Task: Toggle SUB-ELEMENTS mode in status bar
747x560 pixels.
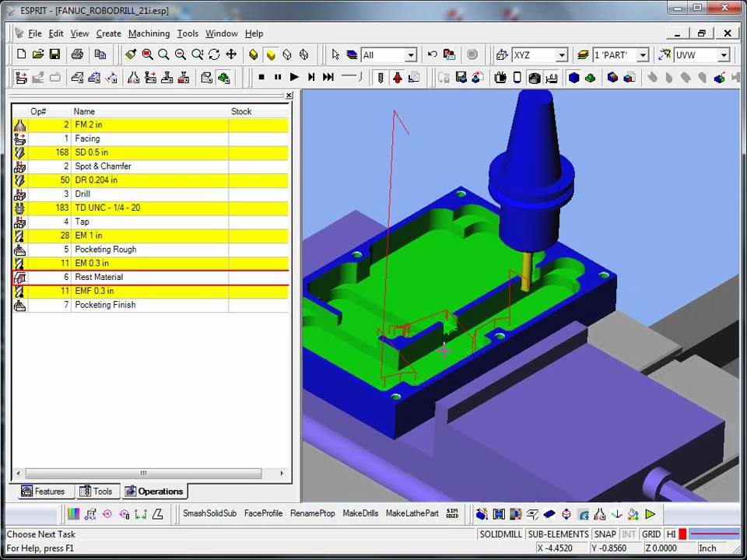Action: pyautogui.click(x=558, y=534)
